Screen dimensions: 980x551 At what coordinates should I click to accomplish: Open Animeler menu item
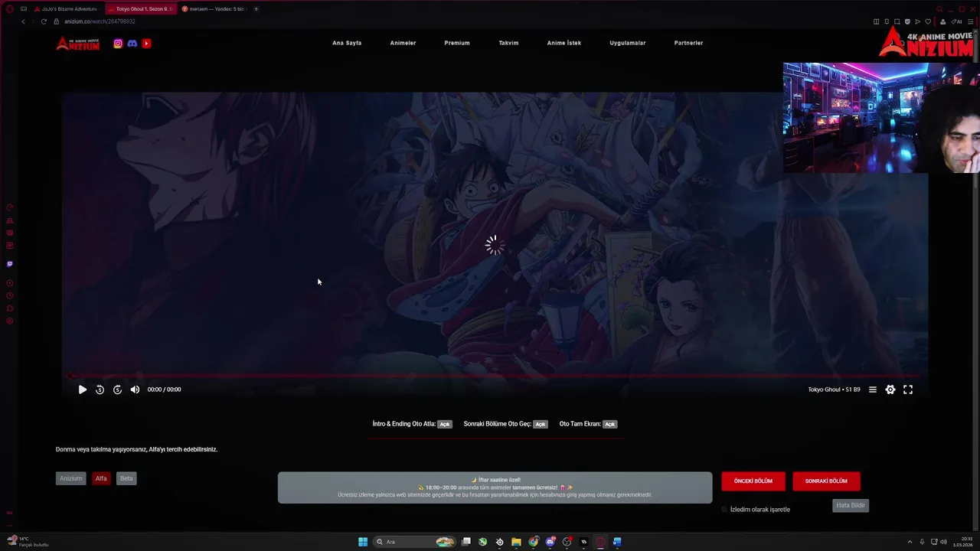click(403, 43)
